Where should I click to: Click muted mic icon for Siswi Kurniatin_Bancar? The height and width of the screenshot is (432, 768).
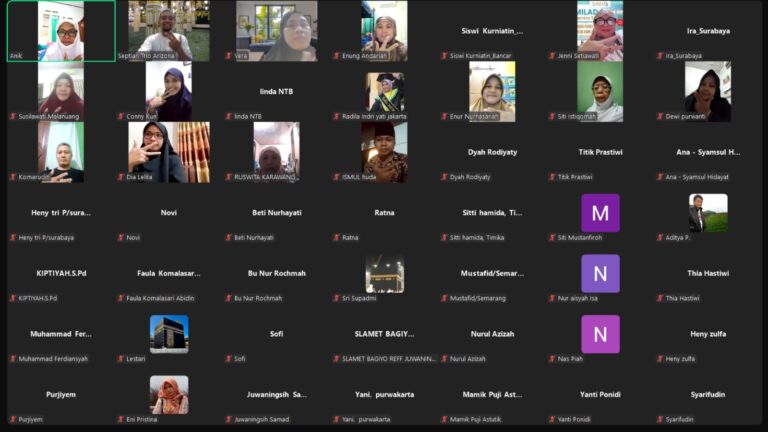(x=444, y=56)
